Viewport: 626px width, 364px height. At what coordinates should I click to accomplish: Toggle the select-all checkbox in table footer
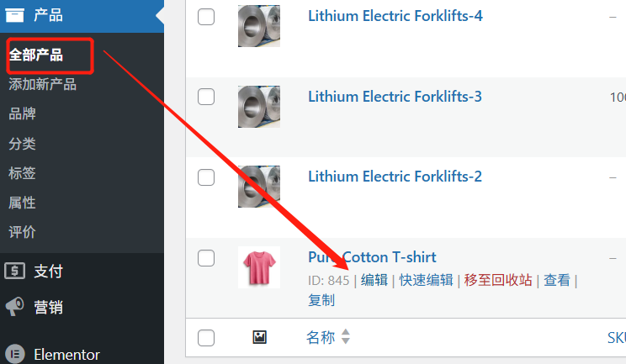(206, 338)
